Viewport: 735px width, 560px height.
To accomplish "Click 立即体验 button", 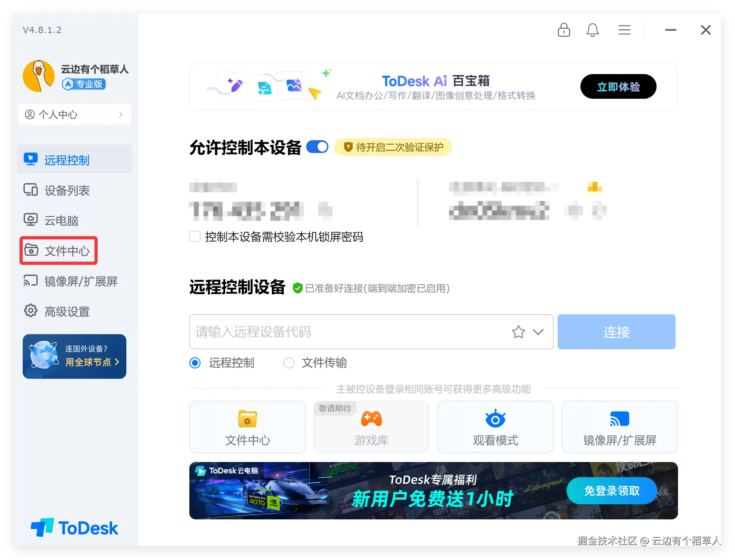I will tap(618, 86).
